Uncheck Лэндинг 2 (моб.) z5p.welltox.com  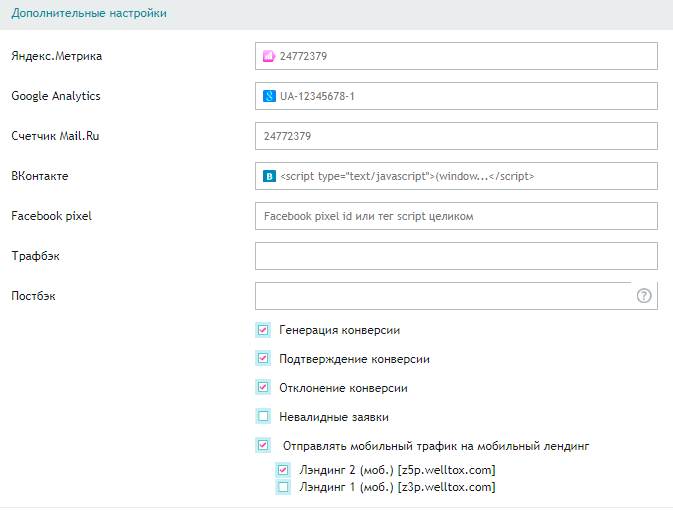(x=283, y=470)
